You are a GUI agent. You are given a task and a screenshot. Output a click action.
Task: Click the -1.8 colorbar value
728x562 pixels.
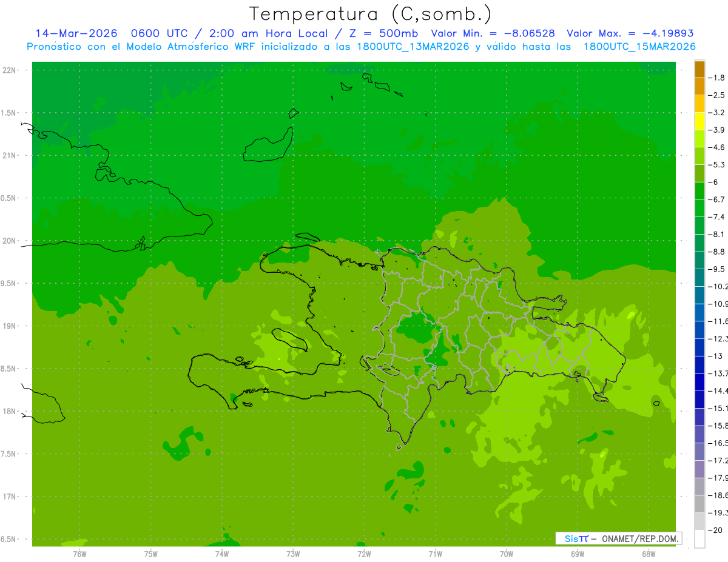[x=717, y=78]
